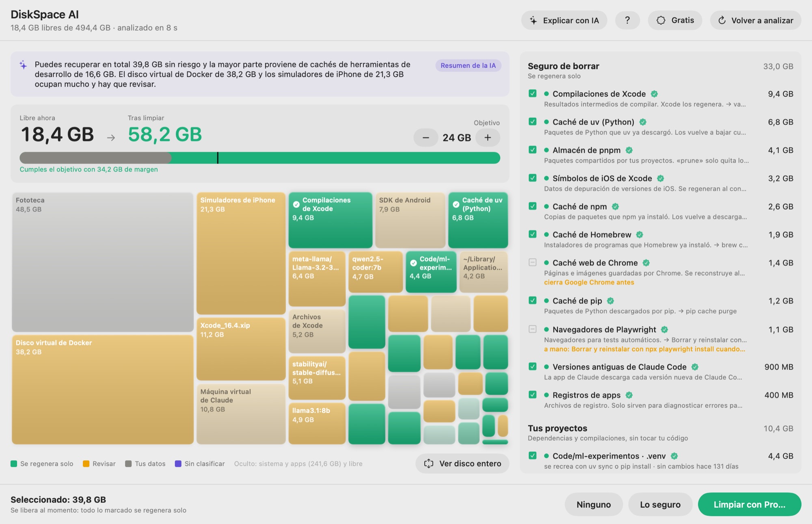Click the check icon on Code/ml-experim tile
The image size is (812, 524).
pyautogui.click(x=413, y=263)
